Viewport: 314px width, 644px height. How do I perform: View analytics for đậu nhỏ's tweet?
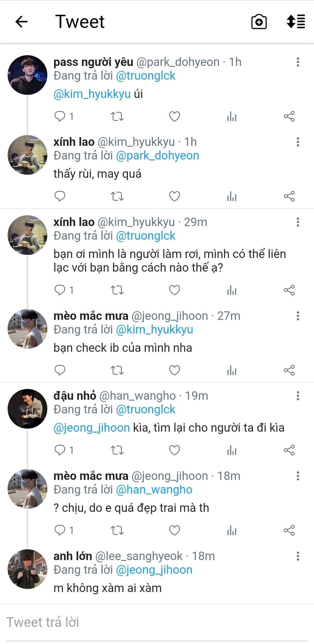232,450
